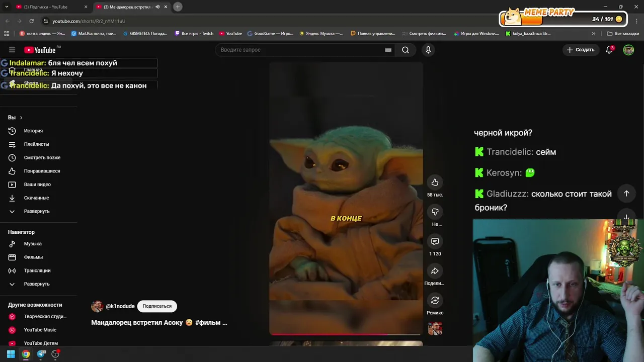
Task: Dislike the Short with thumbs-down
Action: (x=435, y=212)
